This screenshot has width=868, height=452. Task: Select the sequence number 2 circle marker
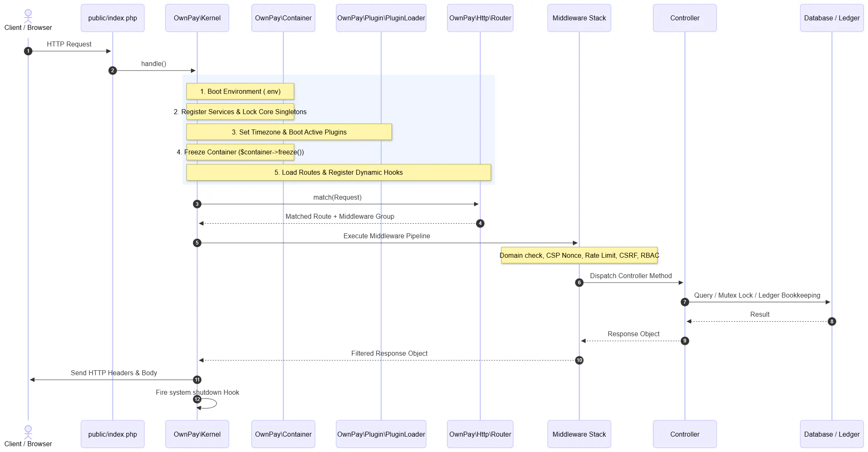tap(112, 71)
